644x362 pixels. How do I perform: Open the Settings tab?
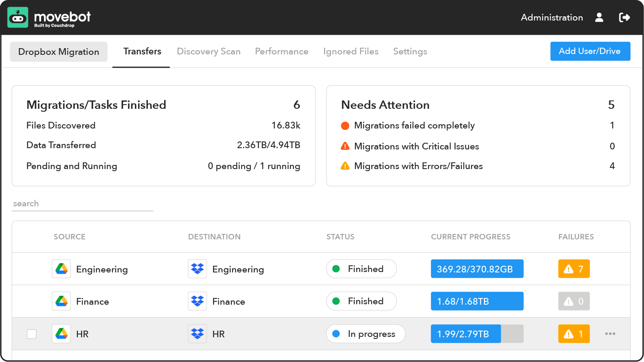point(410,51)
